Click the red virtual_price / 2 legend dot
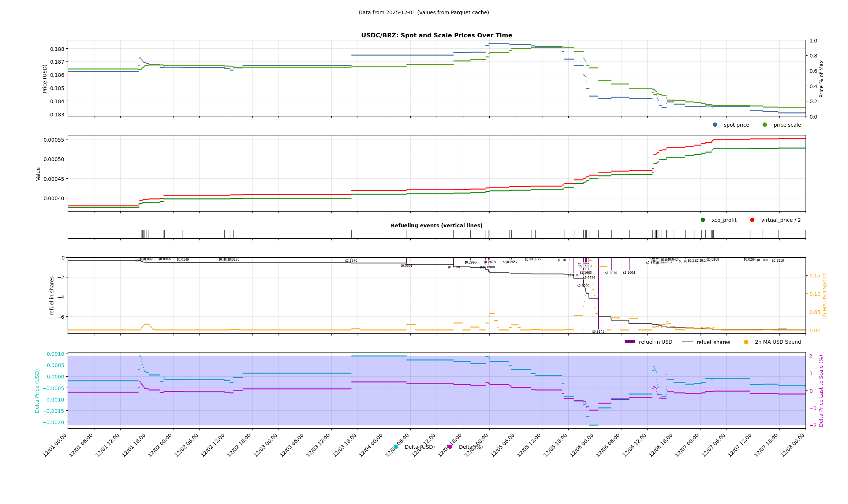The height and width of the screenshot is (504, 848). [752, 220]
